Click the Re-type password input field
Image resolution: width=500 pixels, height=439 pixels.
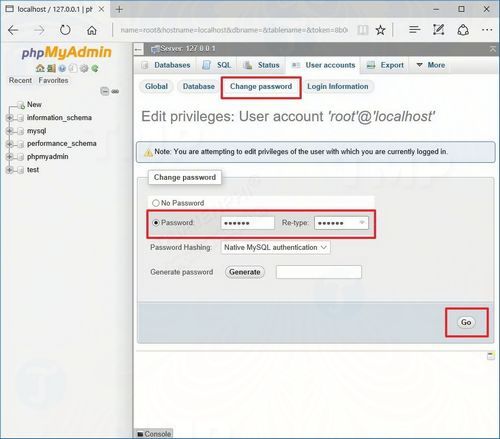(x=341, y=223)
